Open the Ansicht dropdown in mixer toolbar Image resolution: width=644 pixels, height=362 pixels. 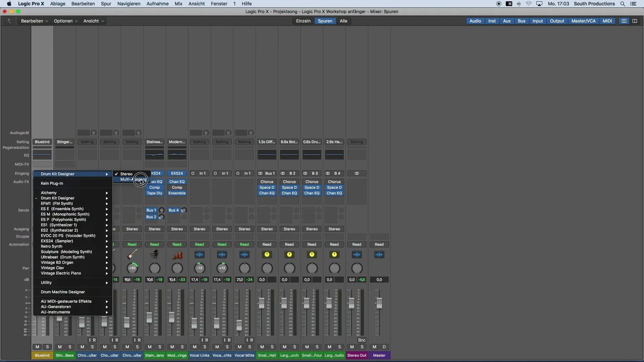[x=94, y=21]
